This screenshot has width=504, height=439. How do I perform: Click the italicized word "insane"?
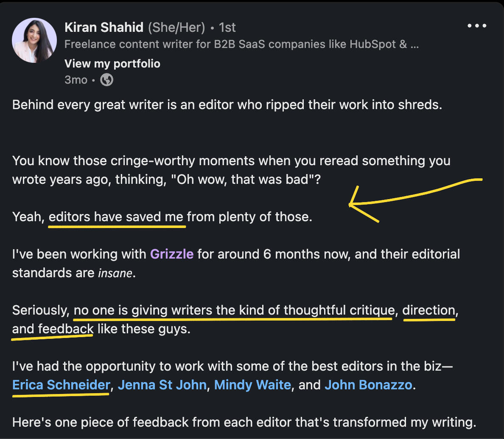tap(115, 273)
